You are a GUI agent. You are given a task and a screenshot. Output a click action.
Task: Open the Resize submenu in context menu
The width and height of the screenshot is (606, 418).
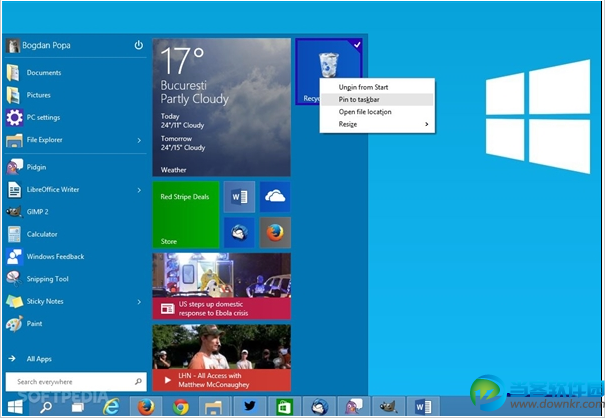pyautogui.click(x=385, y=124)
